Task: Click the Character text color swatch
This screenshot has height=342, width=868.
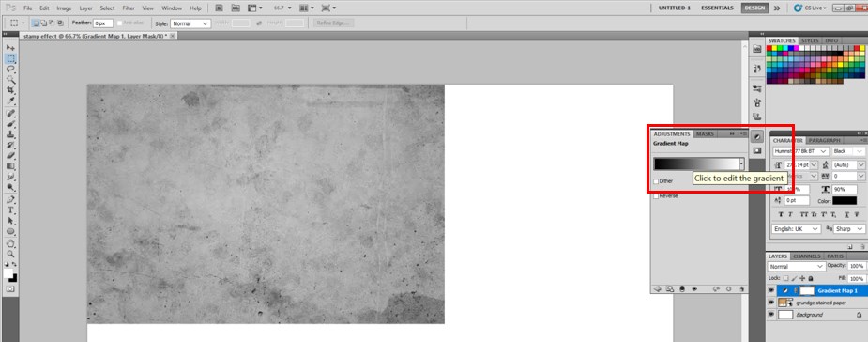Action: (845, 201)
